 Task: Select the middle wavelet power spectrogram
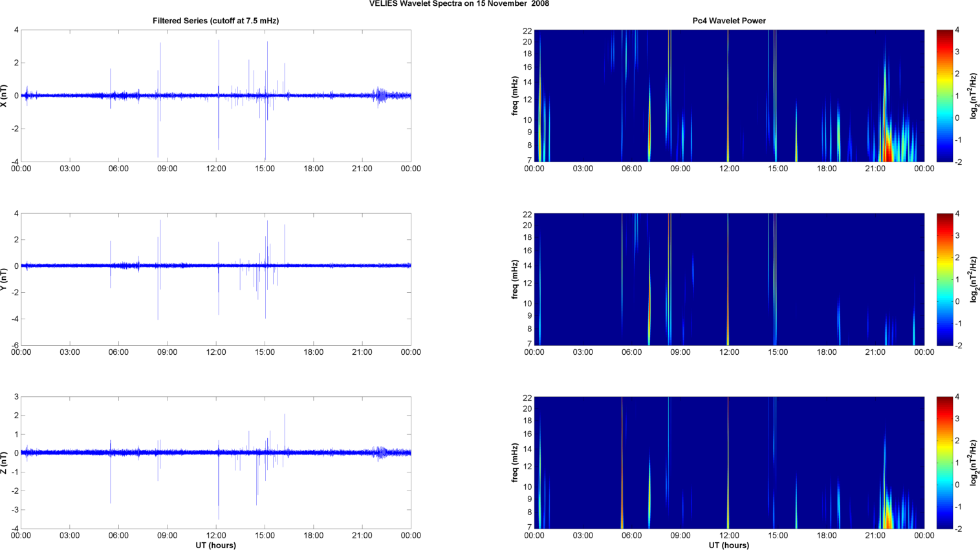click(x=728, y=279)
